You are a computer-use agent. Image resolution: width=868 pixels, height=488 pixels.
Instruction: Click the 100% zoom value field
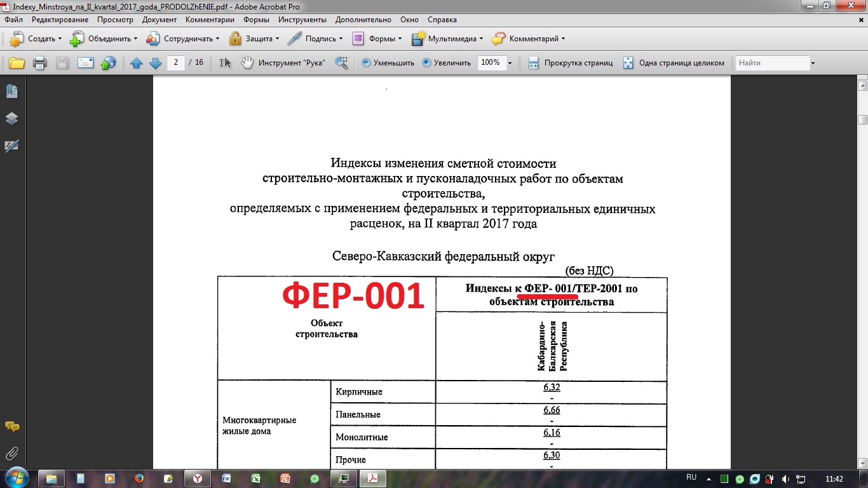click(491, 63)
